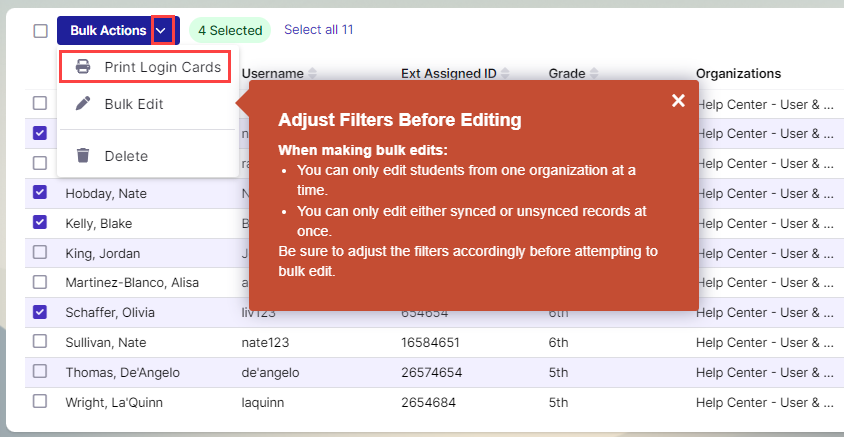Toggle the select-all checkbox in header
The image size is (844, 437).
[x=40, y=31]
